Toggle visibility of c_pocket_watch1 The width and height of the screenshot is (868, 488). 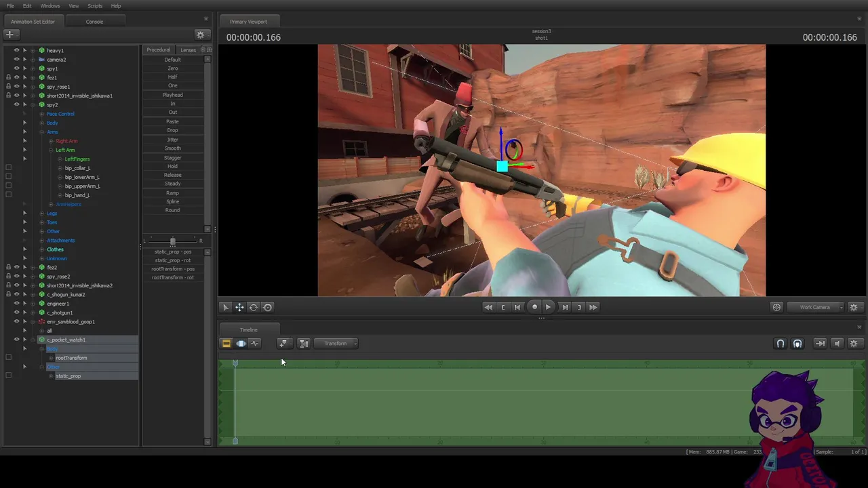[x=16, y=340]
